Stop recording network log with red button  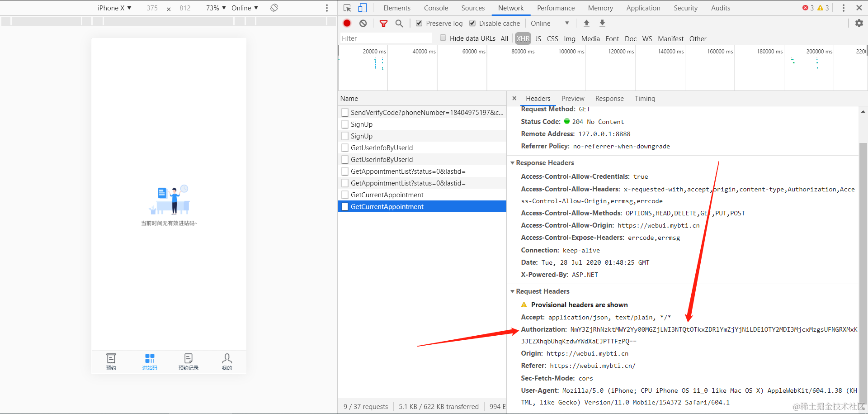click(x=347, y=23)
